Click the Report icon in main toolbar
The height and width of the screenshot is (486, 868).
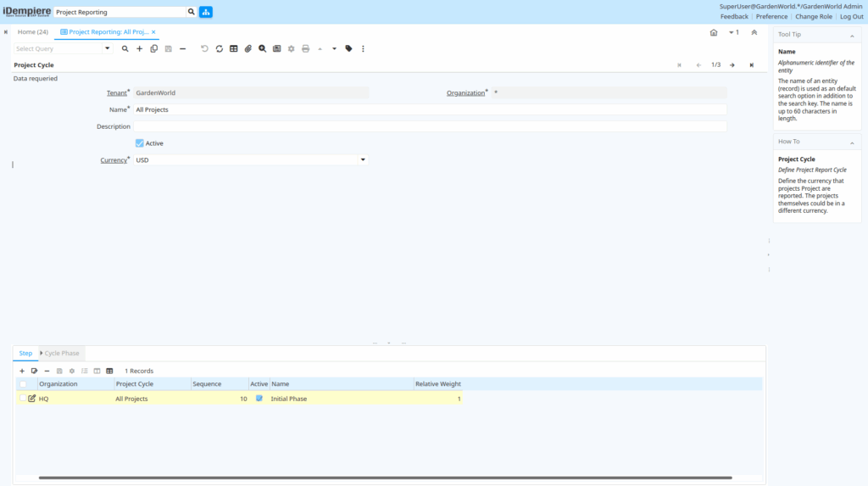point(277,48)
